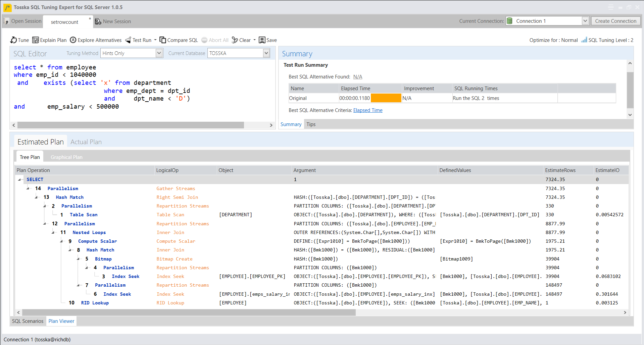Select the Estimated Plan tab
This screenshot has height=345, width=644.
pos(41,142)
